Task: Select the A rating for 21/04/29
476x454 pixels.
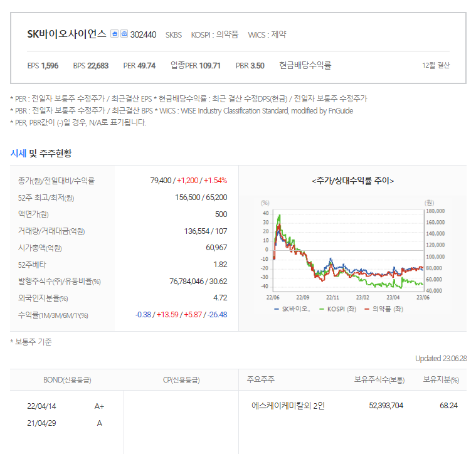Action: tap(99, 423)
